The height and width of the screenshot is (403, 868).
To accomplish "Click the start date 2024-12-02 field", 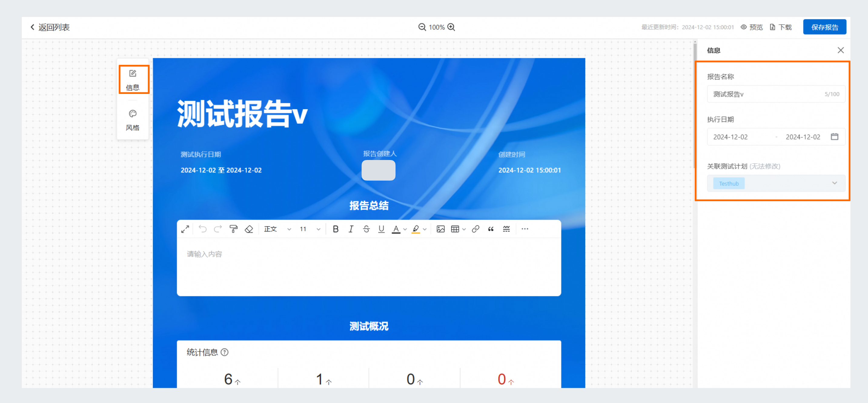I will pos(730,137).
